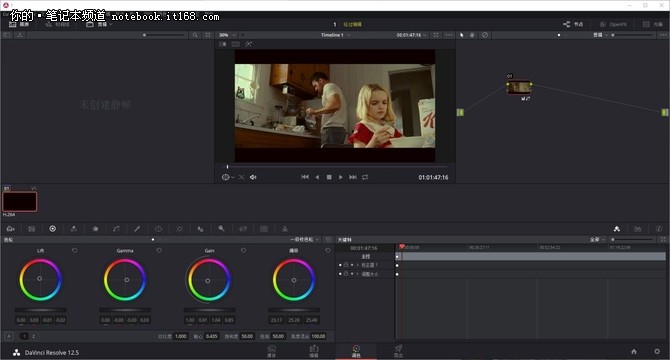670x360 pixels.
Task: Toggle the OpenFX panel button
Action: coord(613,24)
